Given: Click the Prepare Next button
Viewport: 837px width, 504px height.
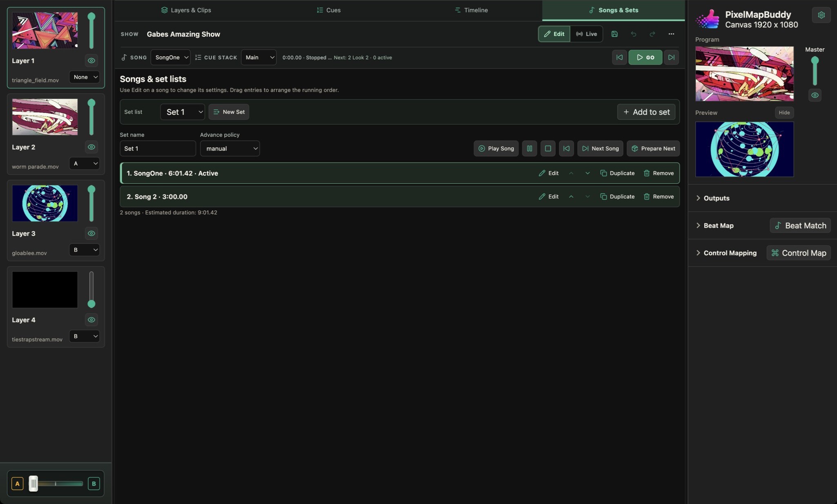Looking at the screenshot, I should point(653,148).
